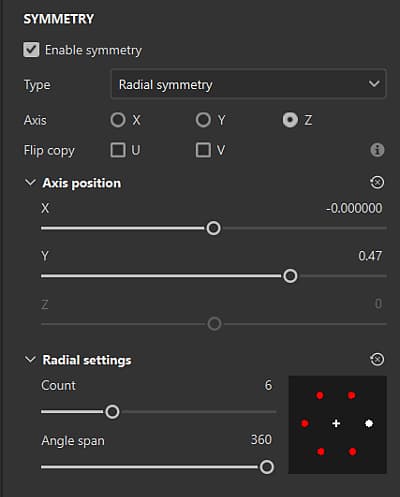Select the Y axis radio button
400x497 pixels.
tap(203, 120)
